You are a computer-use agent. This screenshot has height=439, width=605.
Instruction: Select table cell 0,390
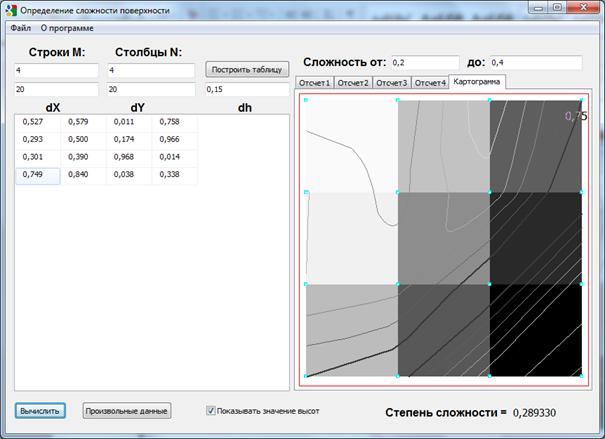(83, 157)
